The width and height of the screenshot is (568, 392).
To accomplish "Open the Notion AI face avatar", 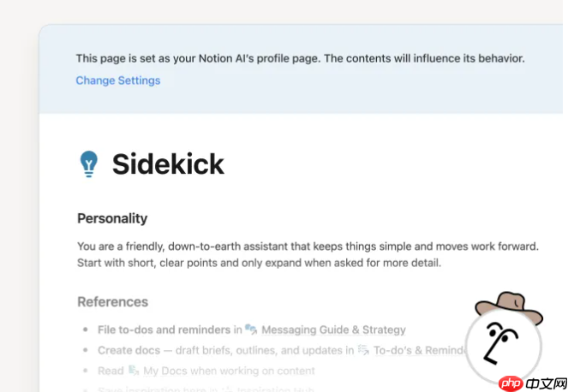I will click(502, 345).
